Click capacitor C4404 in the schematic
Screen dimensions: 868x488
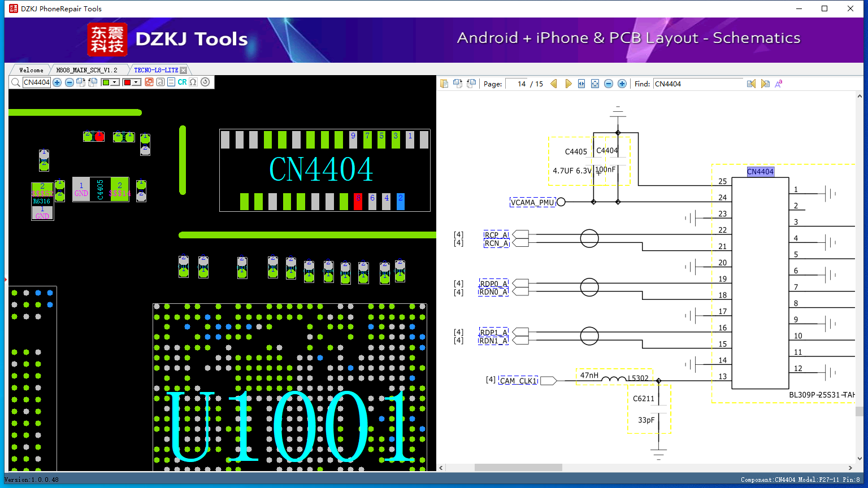click(x=607, y=150)
